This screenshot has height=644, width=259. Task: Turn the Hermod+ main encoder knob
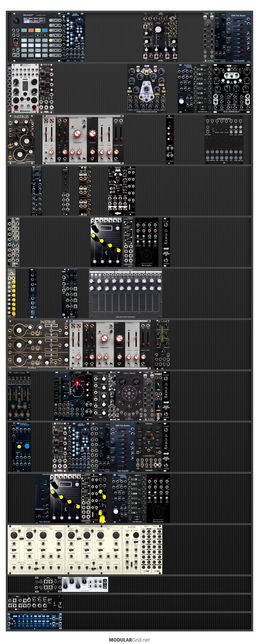[16, 20]
